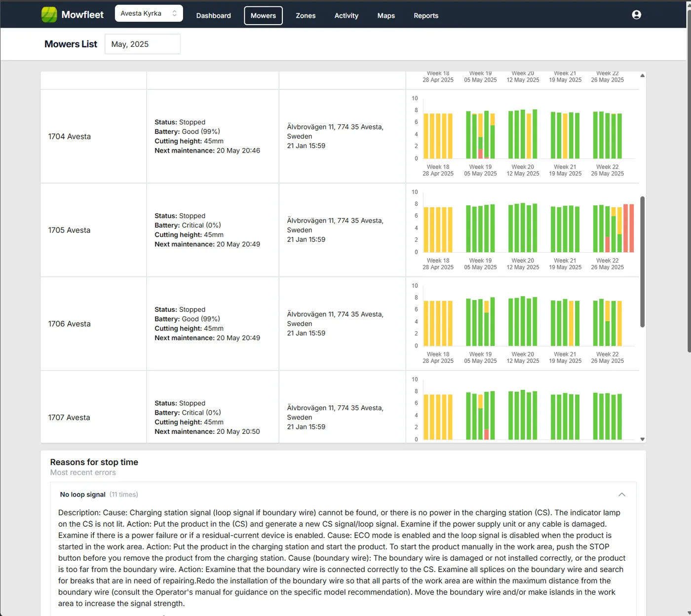The height and width of the screenshot is (616, 691).
Task: Click the 1707 Avesta weekly bar chart
Action: click(x=523, y=410)
